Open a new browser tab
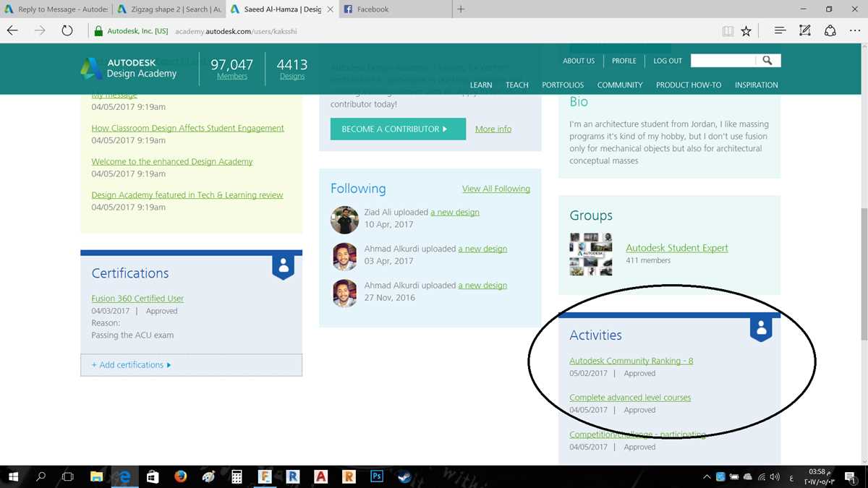Screen dimensions: 868x488 (x=461, y=9)
